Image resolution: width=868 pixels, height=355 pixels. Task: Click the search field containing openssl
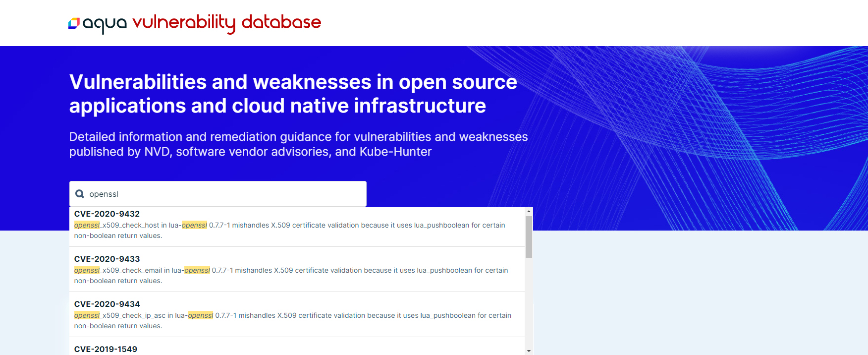[218, 194]
